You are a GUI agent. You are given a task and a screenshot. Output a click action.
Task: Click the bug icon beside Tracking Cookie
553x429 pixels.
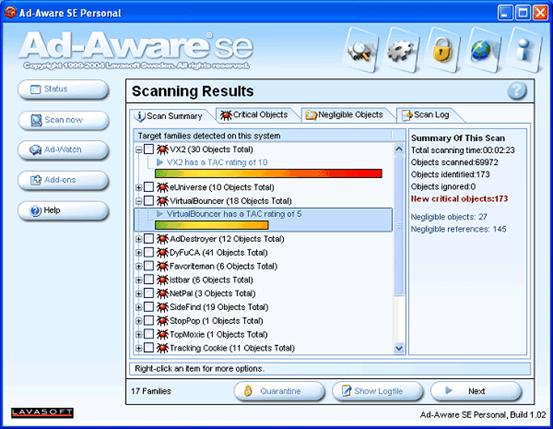click(x=162, y=348)
